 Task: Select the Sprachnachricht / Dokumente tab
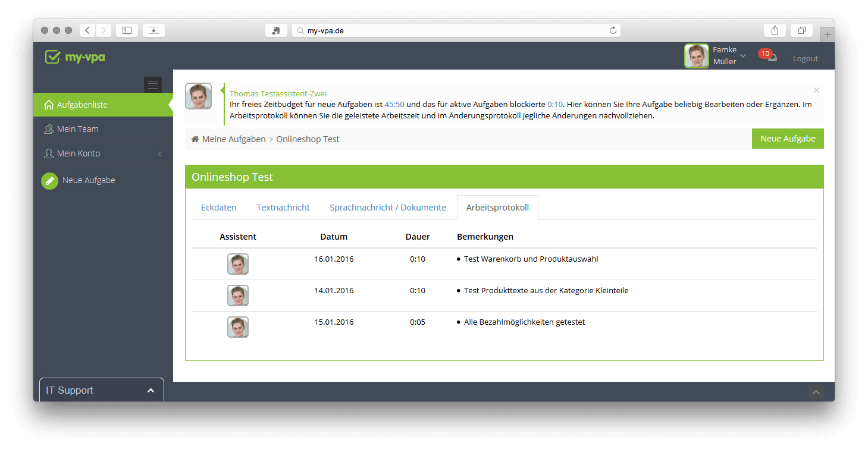click(388, 208)
